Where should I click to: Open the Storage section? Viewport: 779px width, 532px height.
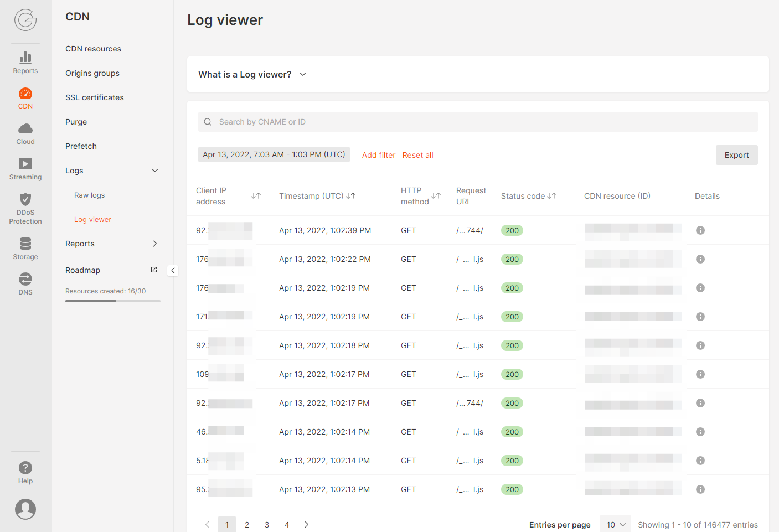(25, 248)
